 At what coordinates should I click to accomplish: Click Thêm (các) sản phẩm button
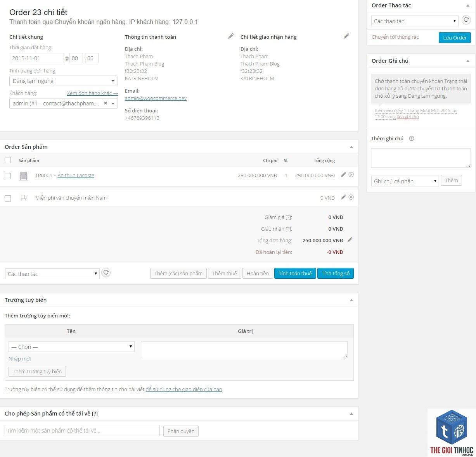click(178, 273)
